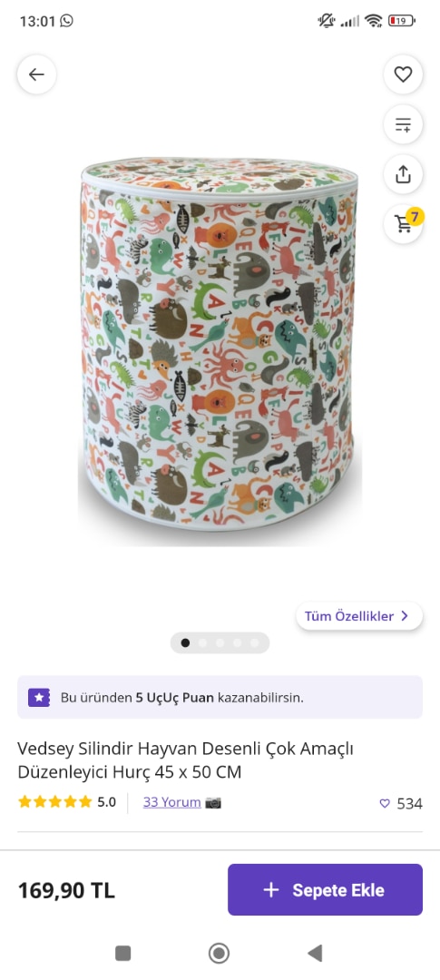Open the UçUç Puan info banner

[220, 697]
